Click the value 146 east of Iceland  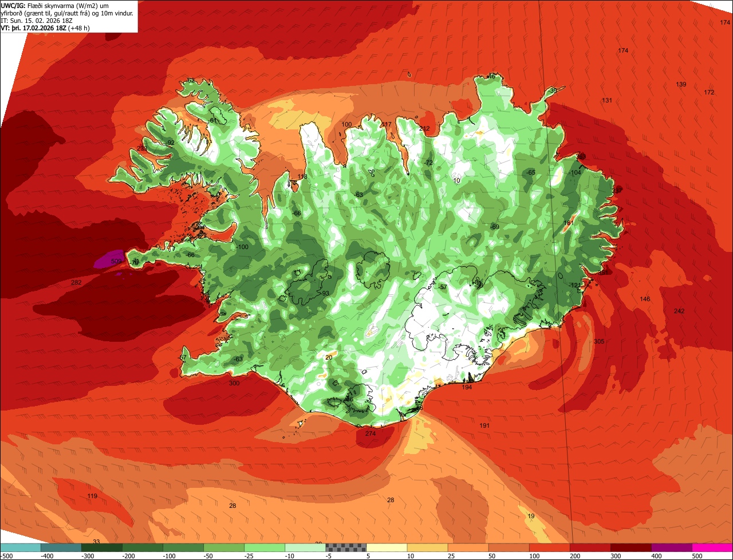pos(645,299)
